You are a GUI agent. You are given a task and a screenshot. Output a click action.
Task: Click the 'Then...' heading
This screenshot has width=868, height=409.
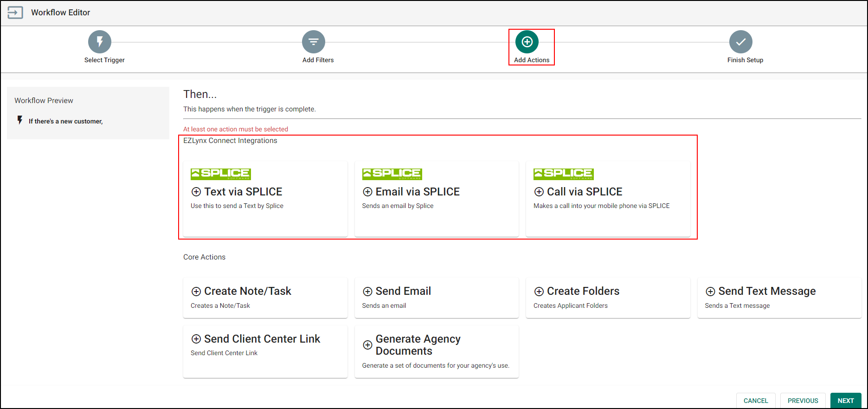pyautogui.click(x=200, y=94)
